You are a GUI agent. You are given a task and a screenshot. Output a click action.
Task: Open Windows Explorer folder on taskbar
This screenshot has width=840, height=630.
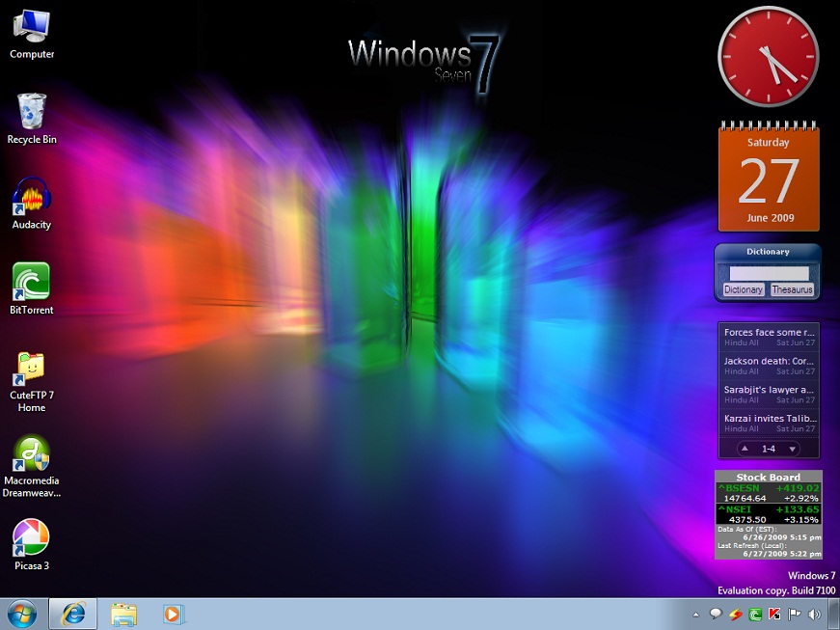coord(123,614)
